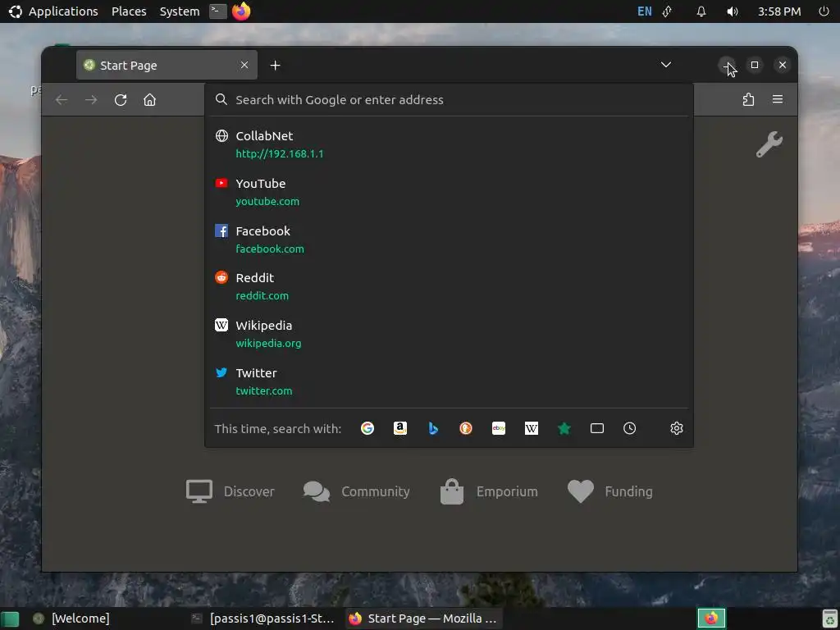This screenshot has width=840, height=630.
Task: Click the browser Forward arrow
Action: pyautogui.click(x=91, y=99)
